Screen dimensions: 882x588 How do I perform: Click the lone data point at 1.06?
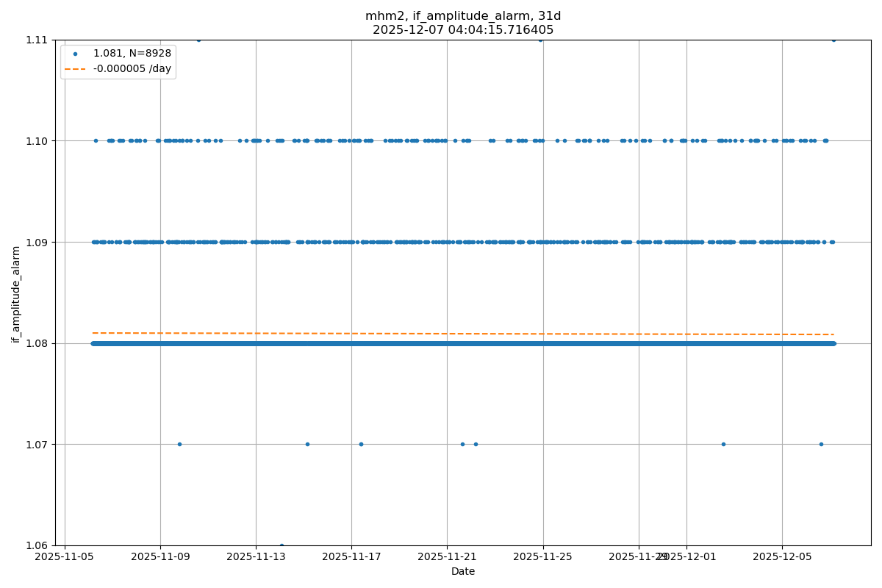pos(282,545)
